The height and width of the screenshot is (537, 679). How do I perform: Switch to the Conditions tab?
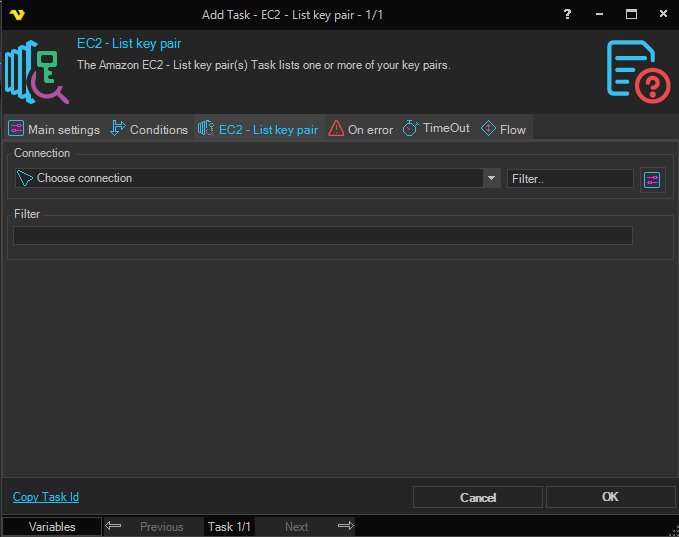point(149,129)
